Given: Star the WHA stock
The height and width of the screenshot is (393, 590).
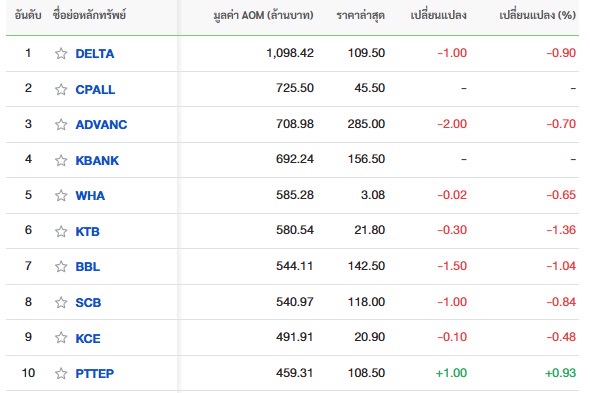Looking at the screenshot, I should 61,196.
